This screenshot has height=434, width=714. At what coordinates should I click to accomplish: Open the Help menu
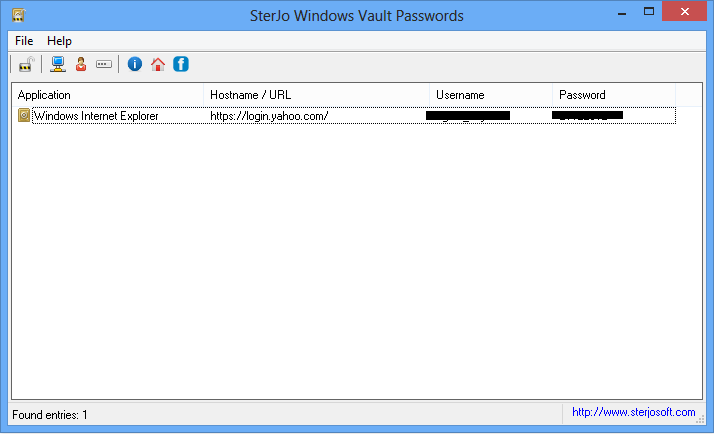click(x=59, y=41)
